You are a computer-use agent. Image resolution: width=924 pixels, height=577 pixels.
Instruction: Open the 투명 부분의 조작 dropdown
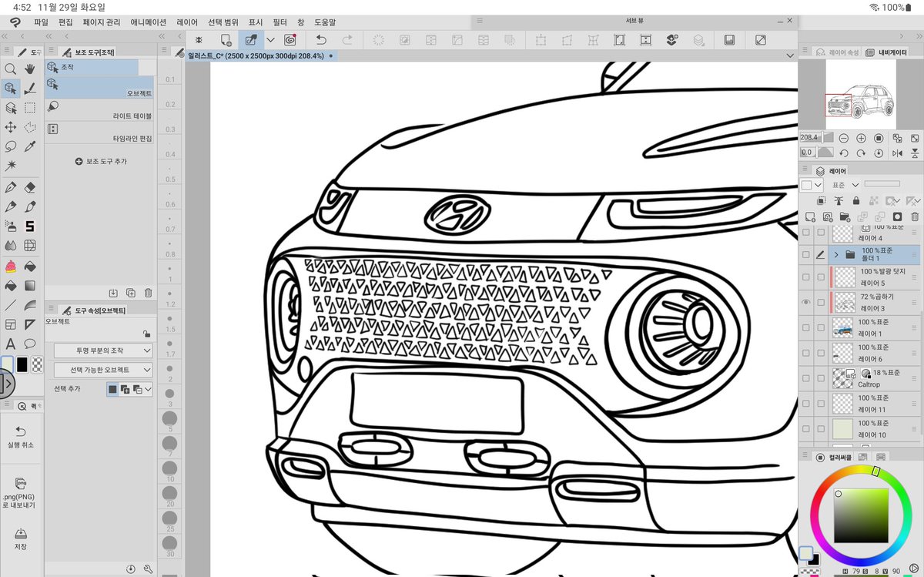click(103, 351)
